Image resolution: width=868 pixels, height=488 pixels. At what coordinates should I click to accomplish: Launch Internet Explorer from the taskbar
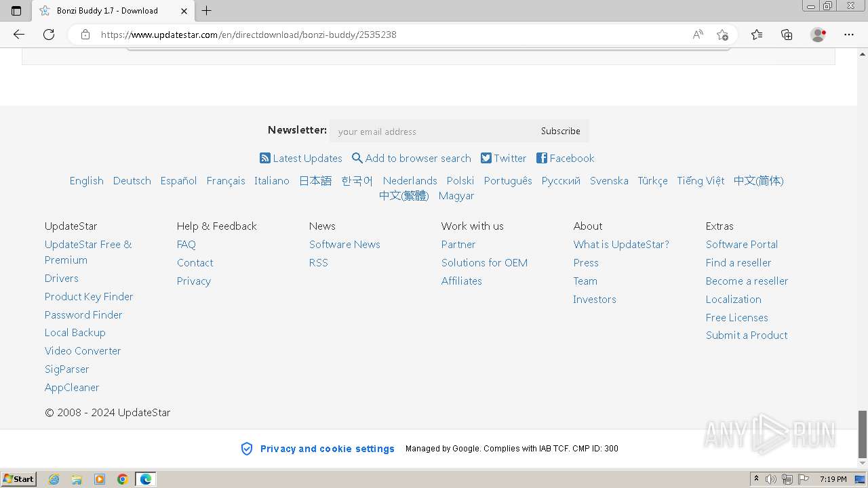click(x=54, y=479)
